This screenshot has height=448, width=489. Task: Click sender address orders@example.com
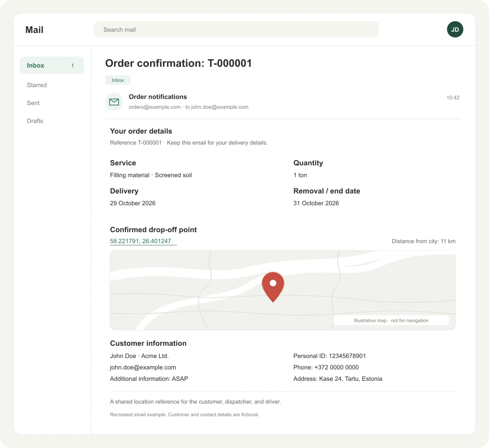click(x=154, y=107)
